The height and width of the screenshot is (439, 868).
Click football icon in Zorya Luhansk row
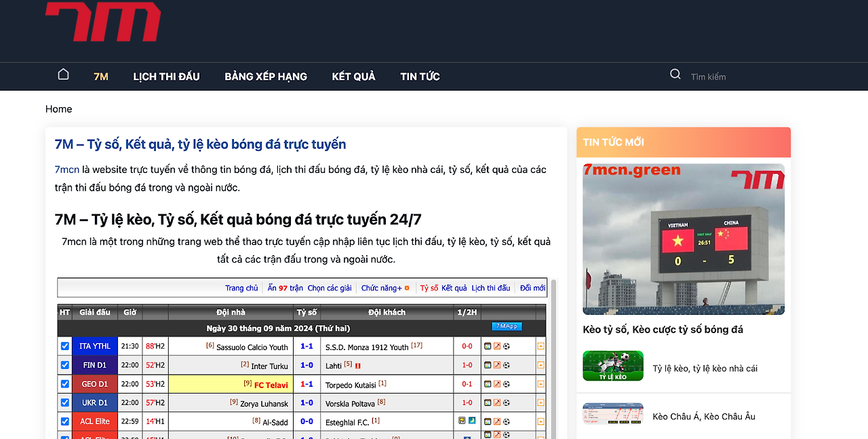507,402
